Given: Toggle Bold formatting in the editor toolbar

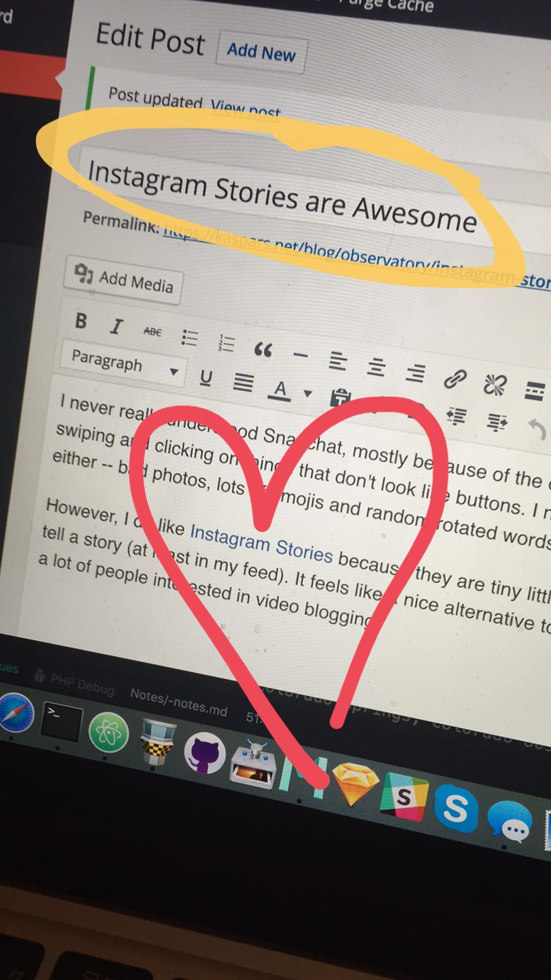Looking at the screenshot, I should [x=81, y=322].
